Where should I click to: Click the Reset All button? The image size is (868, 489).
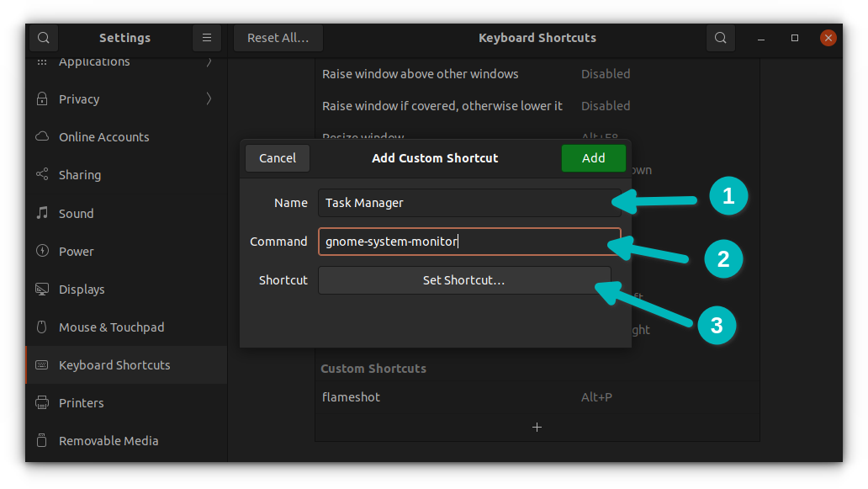click(278, 38)
